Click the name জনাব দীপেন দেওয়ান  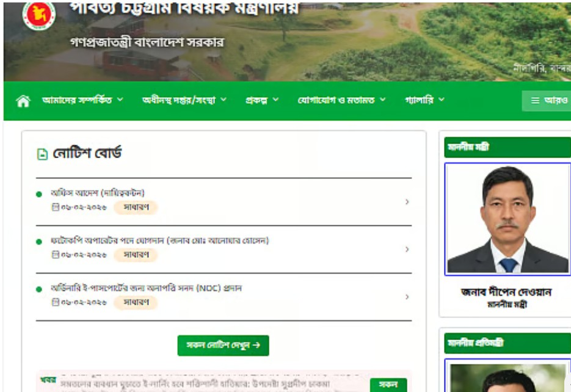click(506, 292)
